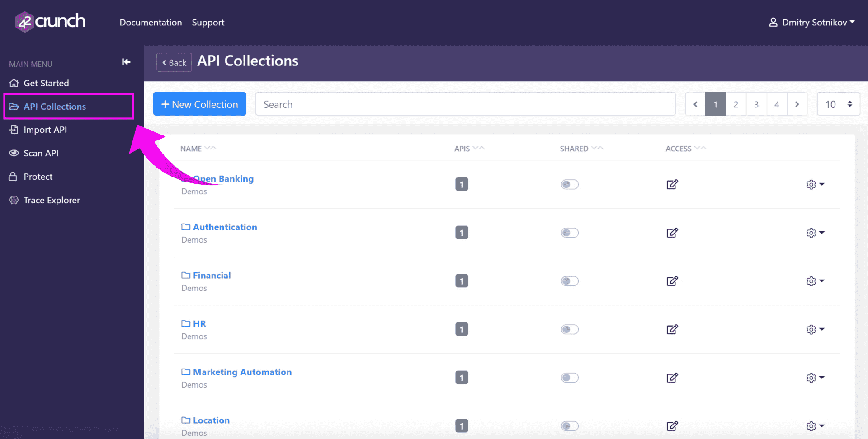Screen dimensions: 868x439
Task: Open the Support menu
Action: (208, 22)
